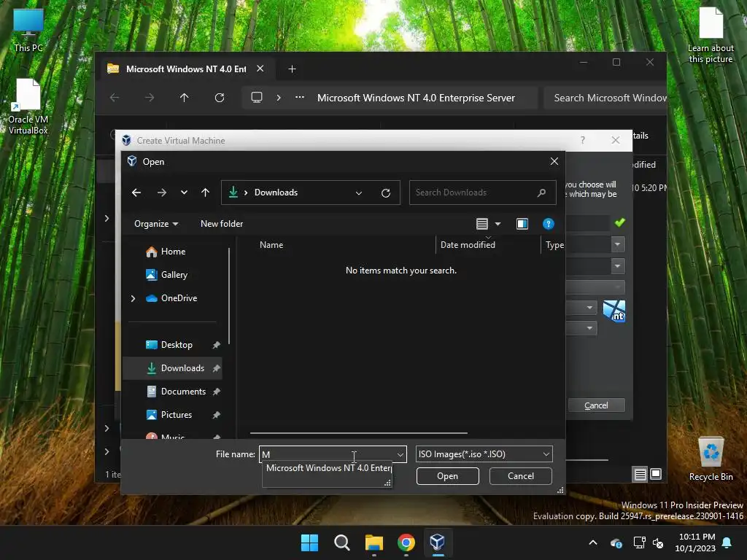Refresh the Downloads folder listing
The width and height of the screenshot is (747, 560).
pyautogui.click(x=386, y=192)
